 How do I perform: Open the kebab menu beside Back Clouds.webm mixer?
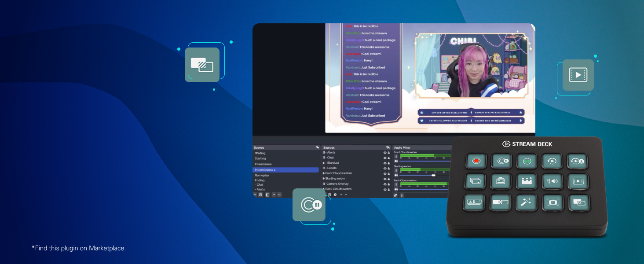tap(396, 183)
